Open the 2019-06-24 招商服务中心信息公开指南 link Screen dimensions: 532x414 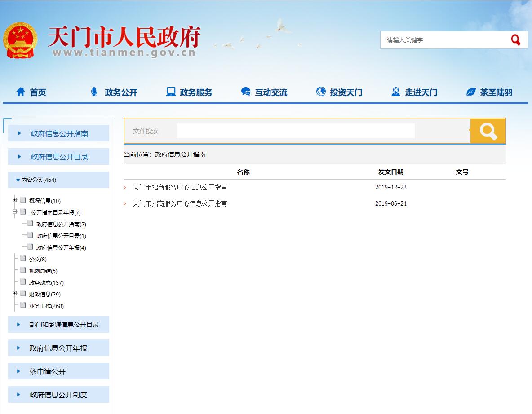point(180,203)
